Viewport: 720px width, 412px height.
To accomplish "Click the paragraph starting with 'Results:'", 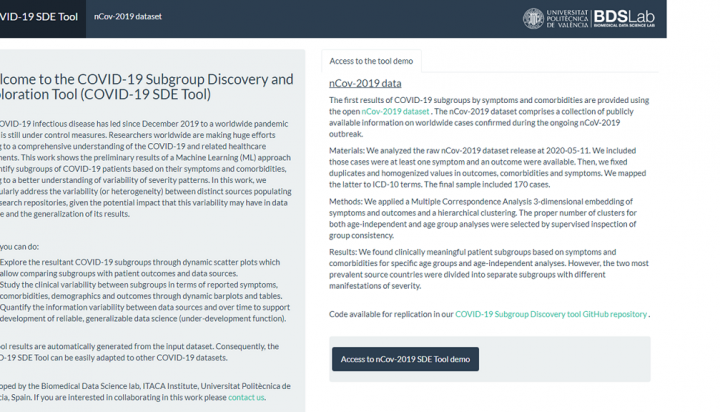I will [x=489, y=269].
